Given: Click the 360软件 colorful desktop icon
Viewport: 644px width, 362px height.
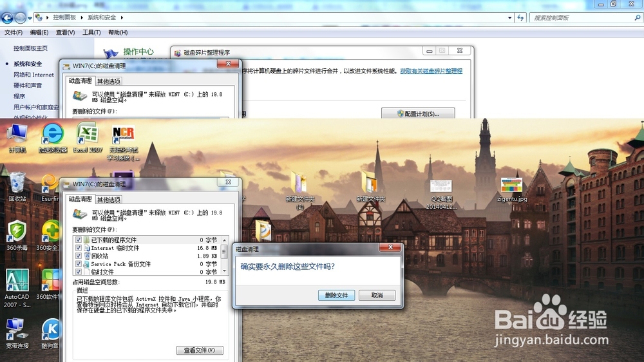Looking at the screenshot, I should point(50,284).
